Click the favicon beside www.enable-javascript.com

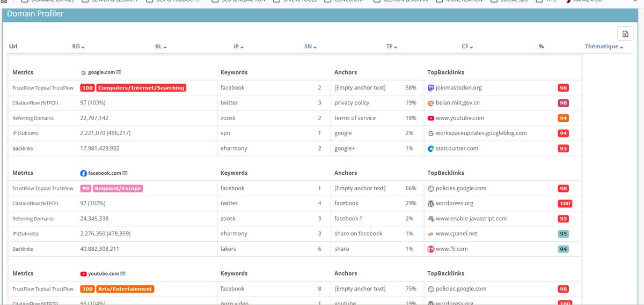tap(431, 219)
